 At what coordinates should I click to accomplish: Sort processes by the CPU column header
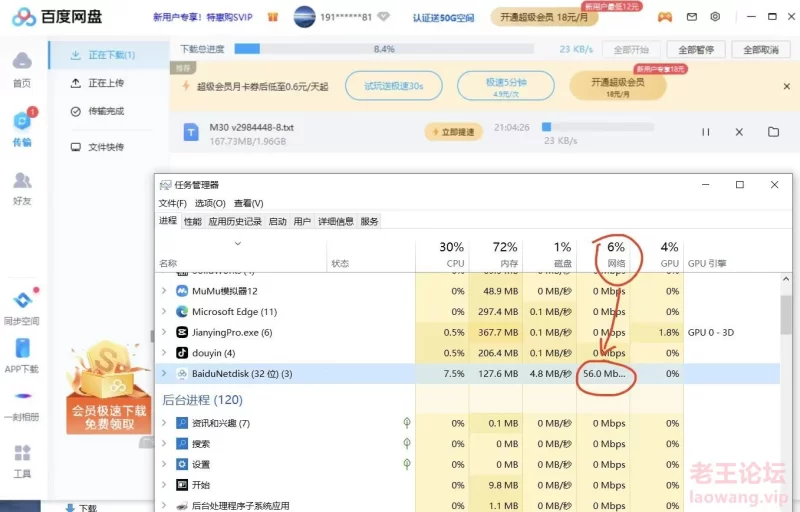(x=442, y=253)
